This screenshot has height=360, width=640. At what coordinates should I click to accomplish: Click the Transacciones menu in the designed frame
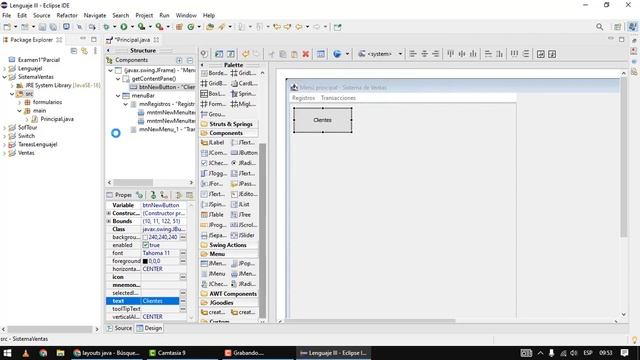click(338, 98)
